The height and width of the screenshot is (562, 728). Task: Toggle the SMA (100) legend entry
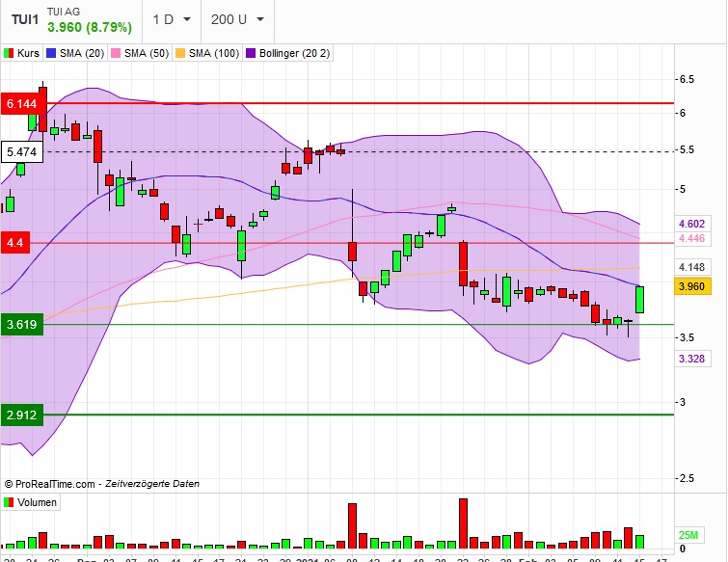(207, 53)
